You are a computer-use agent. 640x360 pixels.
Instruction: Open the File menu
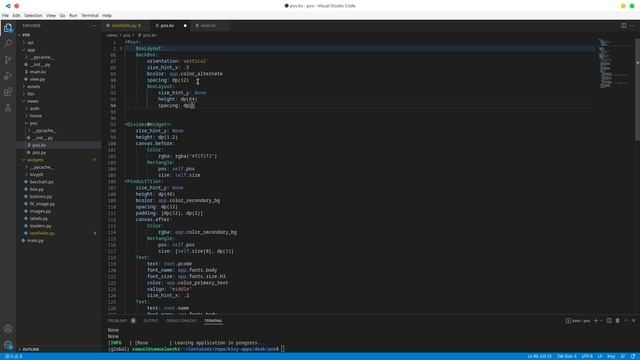[x=5, y=16]
